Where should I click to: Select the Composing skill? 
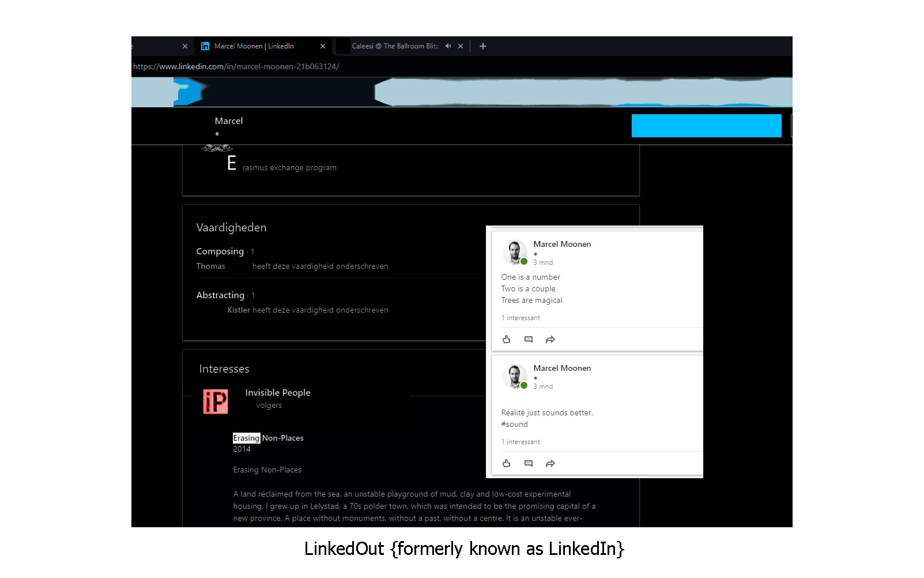pos(220,252)
